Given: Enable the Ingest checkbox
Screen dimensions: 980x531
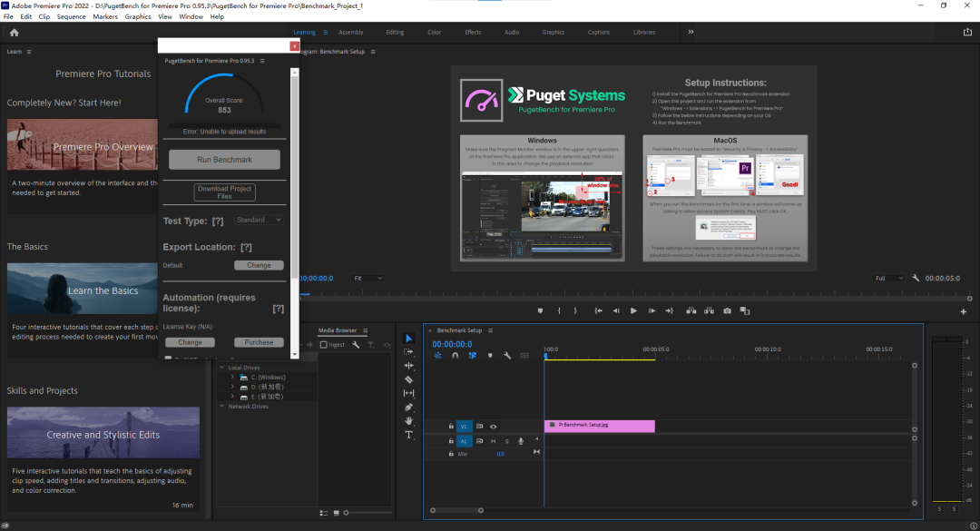Looking at the screenshot, I should 323,345.
